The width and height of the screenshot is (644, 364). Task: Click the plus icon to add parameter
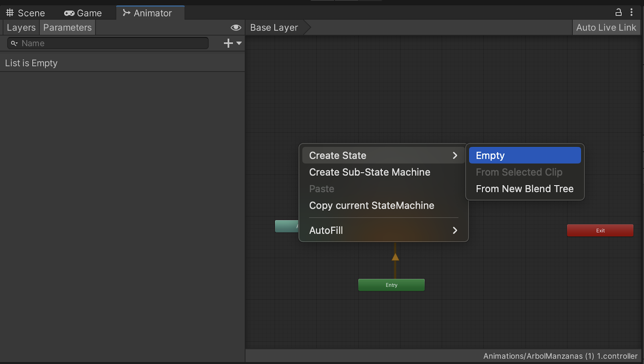(228, 43)
